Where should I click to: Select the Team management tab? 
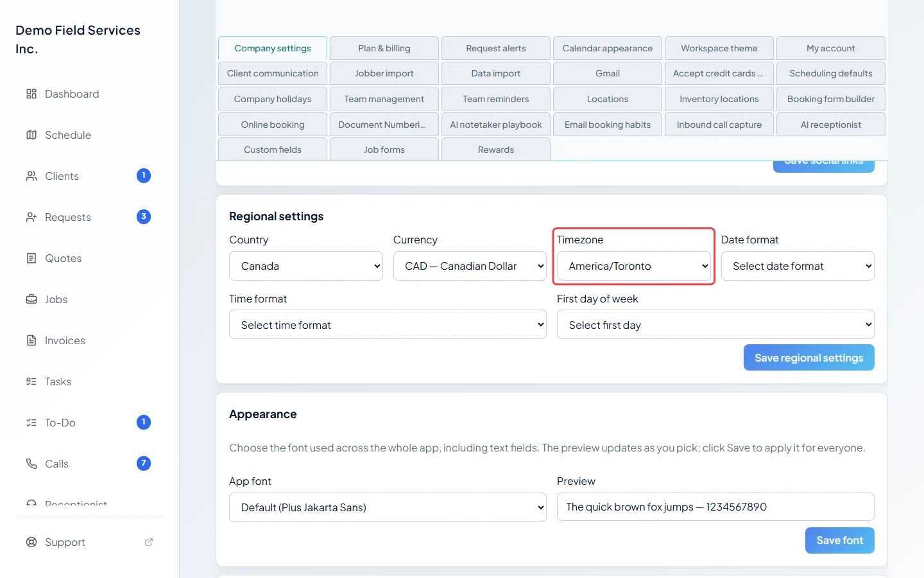click(x=384, y=99)
